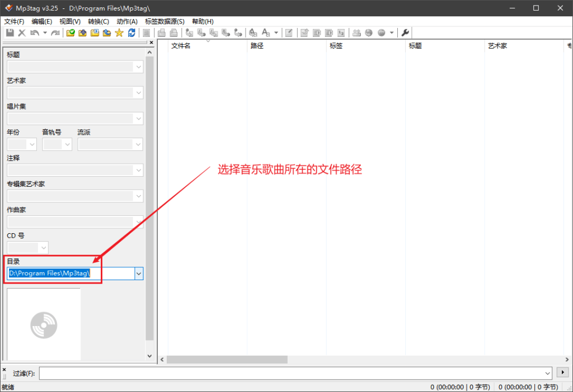Click the first globe tag source icon
Screen dimensions: 573x392
point(369,33)
